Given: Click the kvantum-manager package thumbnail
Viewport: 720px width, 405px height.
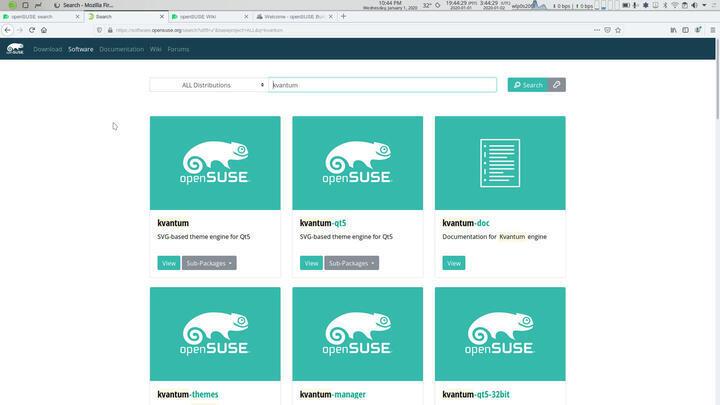Looking at the screenshot, I should (x=358, y=334).
